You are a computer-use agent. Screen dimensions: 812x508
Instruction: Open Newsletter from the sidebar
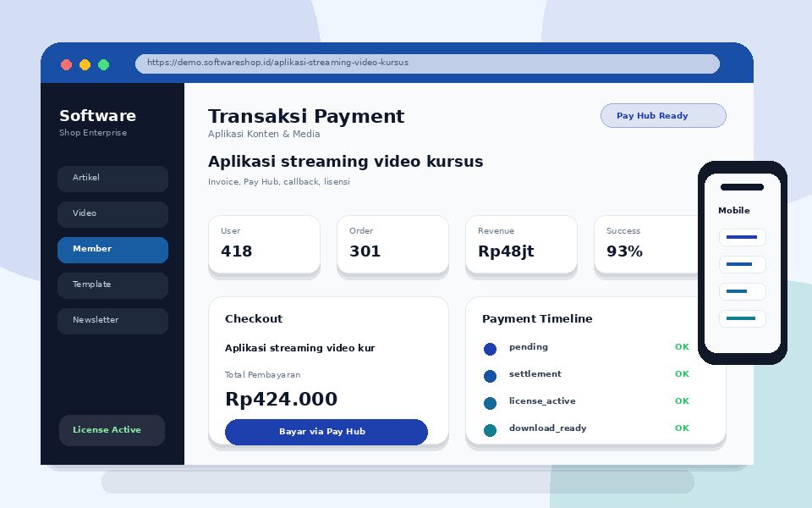click(x=112, y=321)
